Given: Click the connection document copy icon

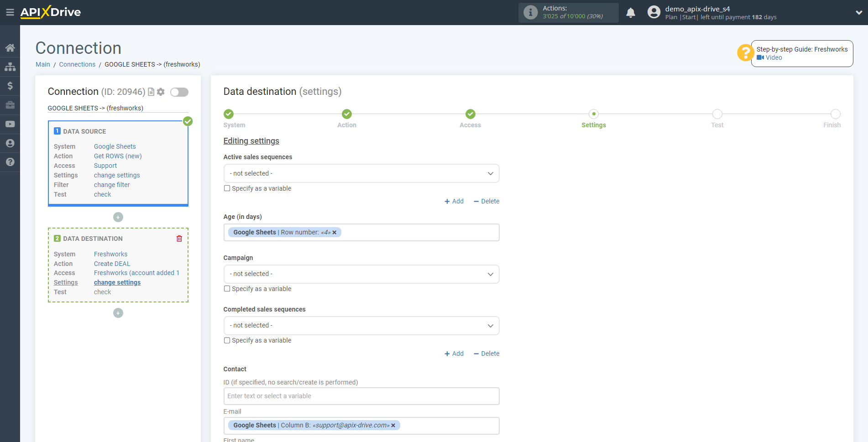Looking at the screenshot, I should (151, 92).
